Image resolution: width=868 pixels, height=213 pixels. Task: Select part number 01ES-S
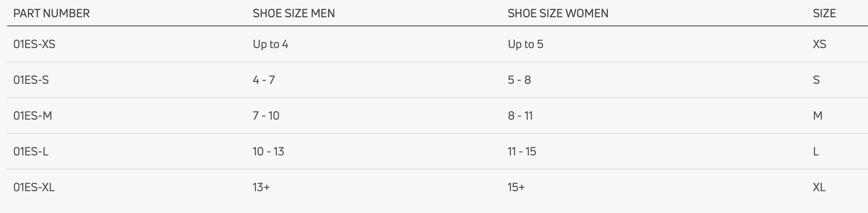[31, 80]
